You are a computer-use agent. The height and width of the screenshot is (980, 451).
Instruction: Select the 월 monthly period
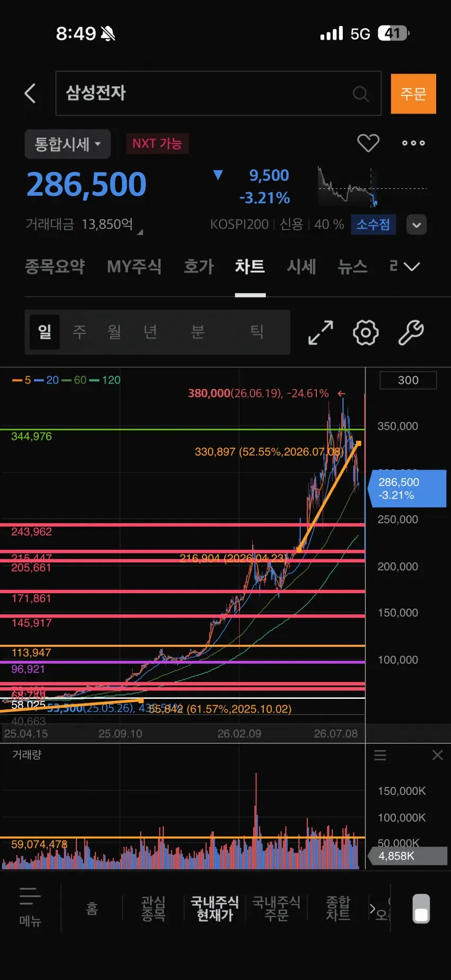click(x=114, y=332)
